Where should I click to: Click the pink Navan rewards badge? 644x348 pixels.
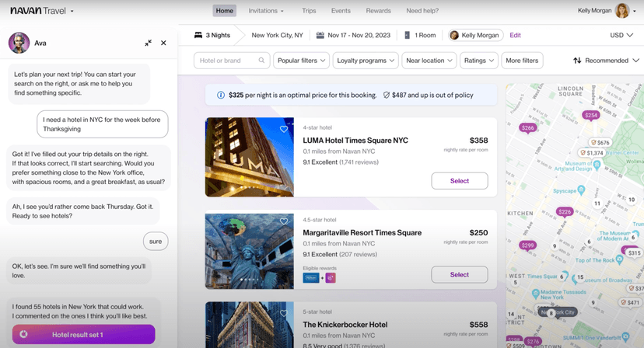point(331,278)
